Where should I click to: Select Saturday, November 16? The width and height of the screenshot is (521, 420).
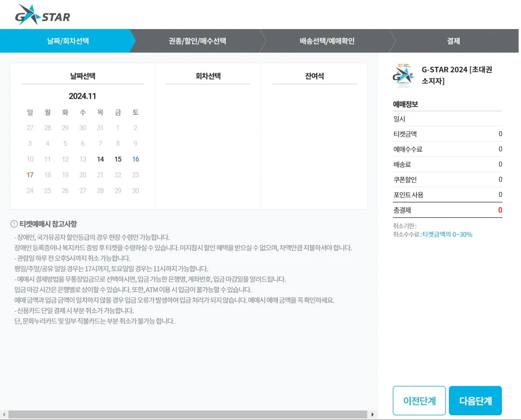[x=135, y=159]
